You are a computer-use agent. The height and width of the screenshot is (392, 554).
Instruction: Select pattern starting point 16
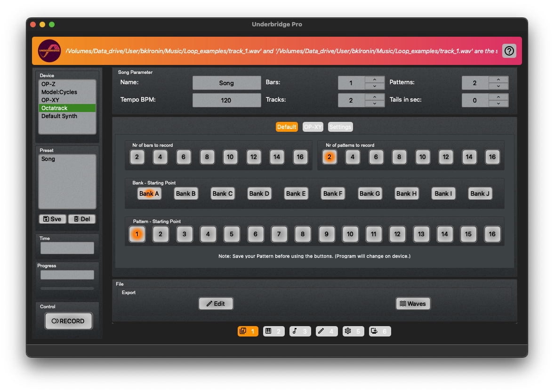click(x=492, y=234)
